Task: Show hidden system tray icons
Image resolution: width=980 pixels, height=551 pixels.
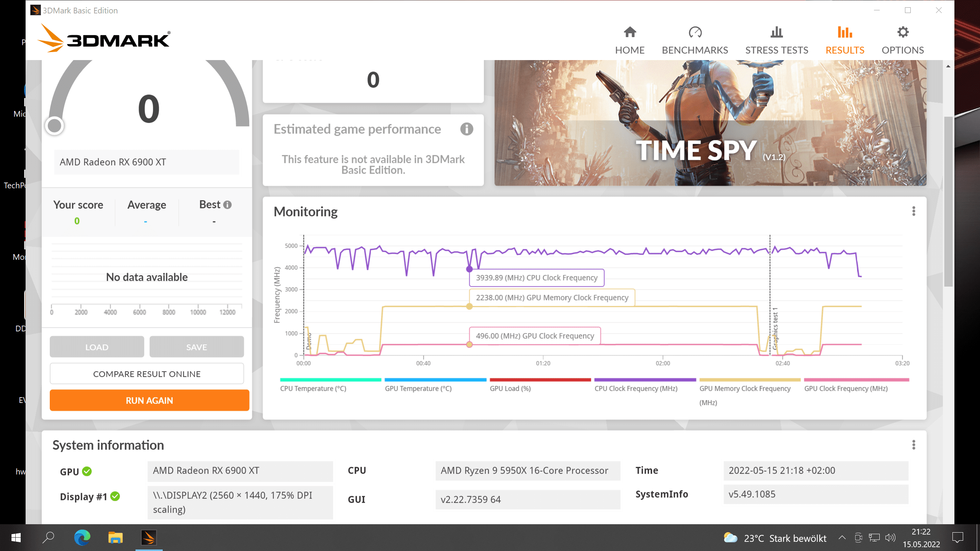Action: pyautogui.click(x=842, y=538)
